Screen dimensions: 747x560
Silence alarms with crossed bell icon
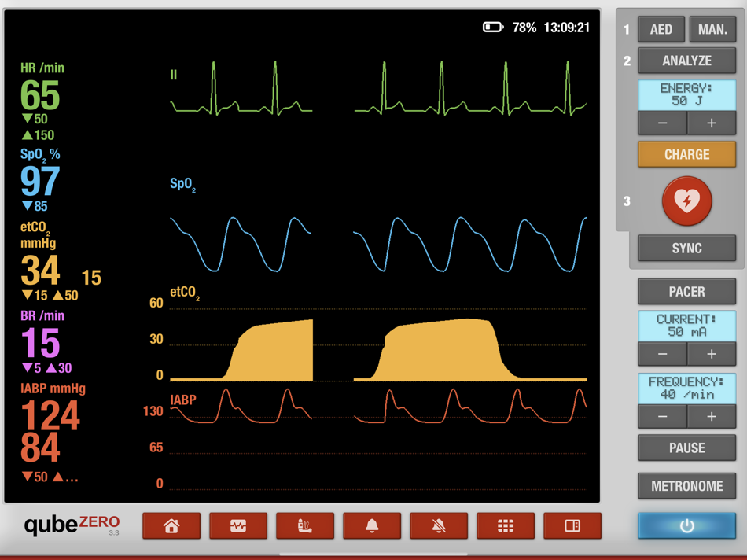[439, 525]
